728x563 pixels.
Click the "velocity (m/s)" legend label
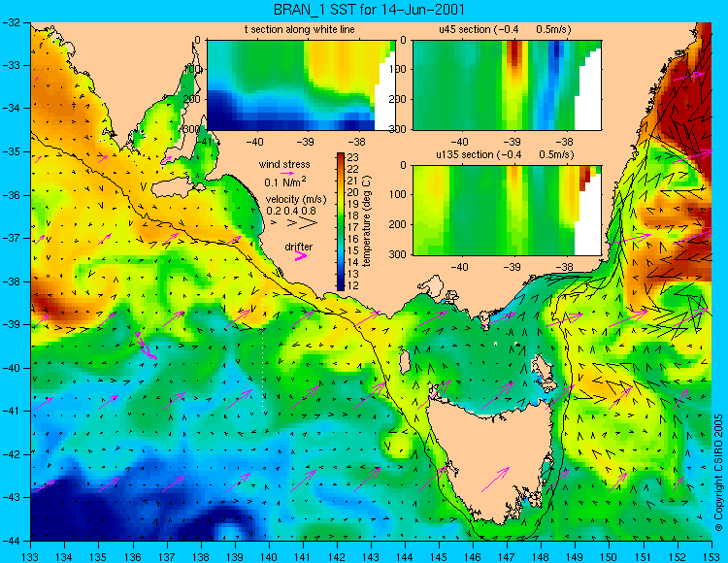click(296, 200)
